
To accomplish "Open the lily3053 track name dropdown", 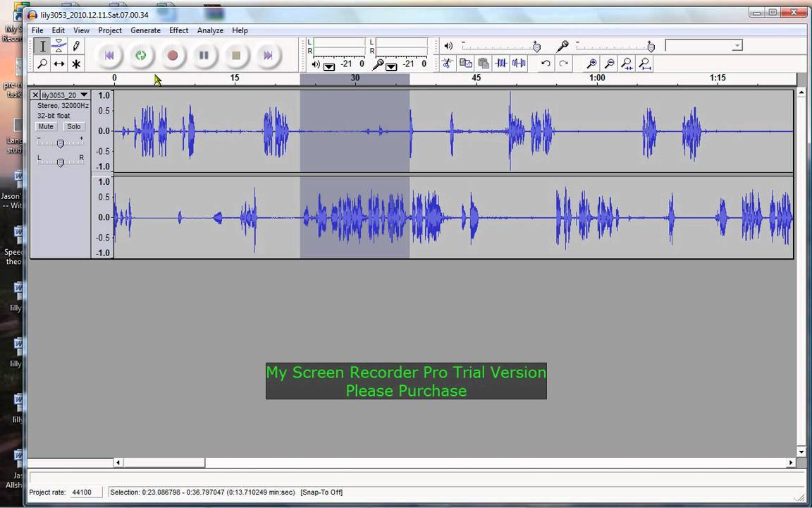I will point(84,95).
